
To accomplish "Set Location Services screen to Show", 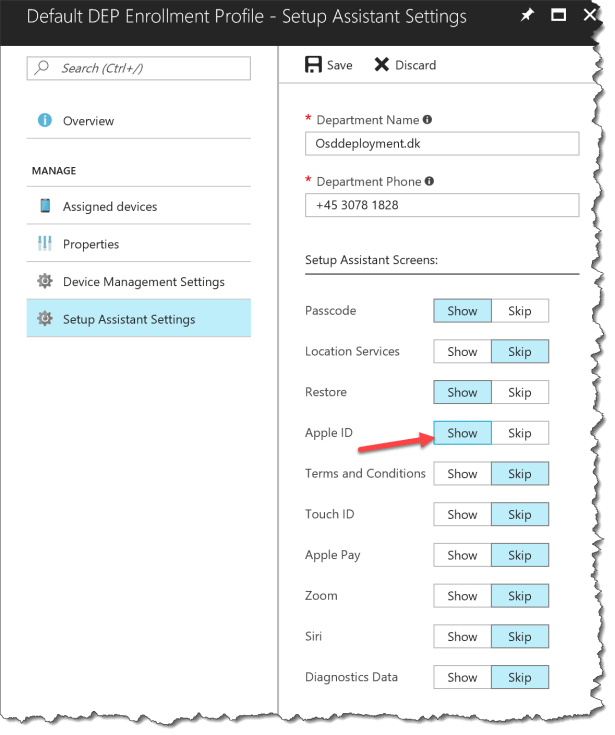I will 462,352.
